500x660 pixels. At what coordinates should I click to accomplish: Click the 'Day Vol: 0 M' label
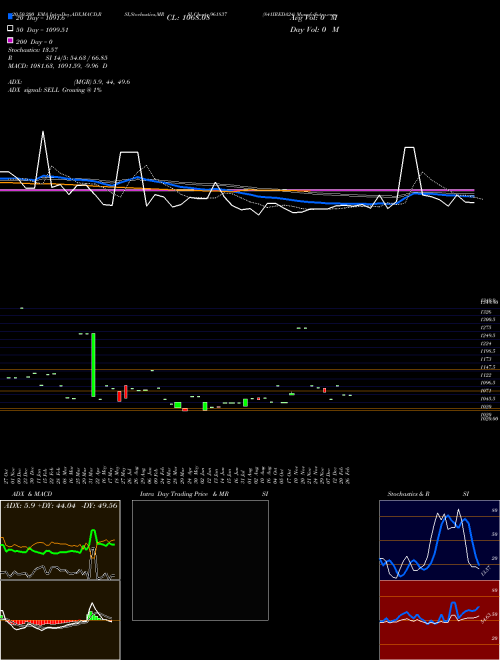pyautogui.click(x=314, y=29)
